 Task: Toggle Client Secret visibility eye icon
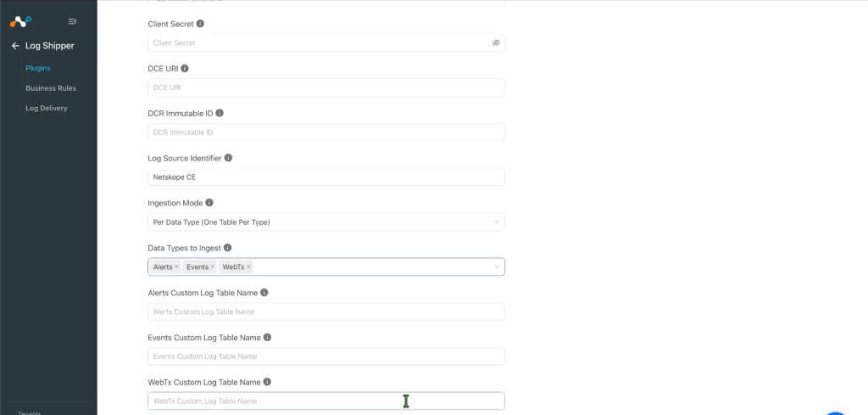(496, 42)
